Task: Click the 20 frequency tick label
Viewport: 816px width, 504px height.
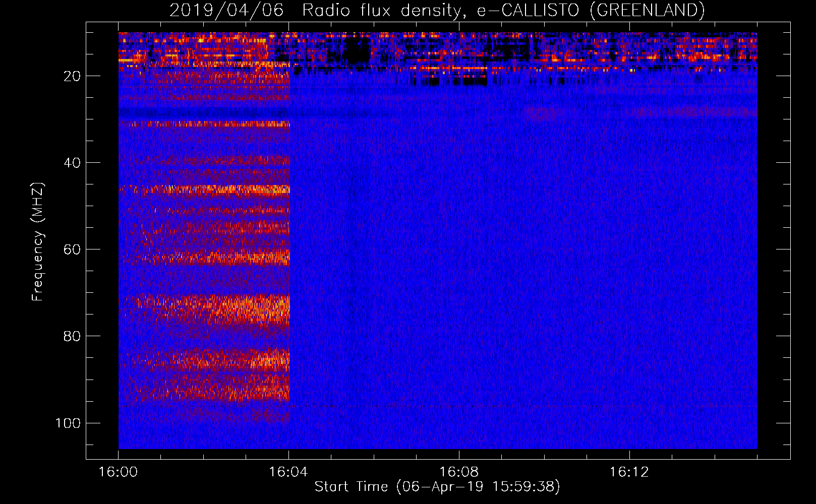Action: (x=72, y=76)
